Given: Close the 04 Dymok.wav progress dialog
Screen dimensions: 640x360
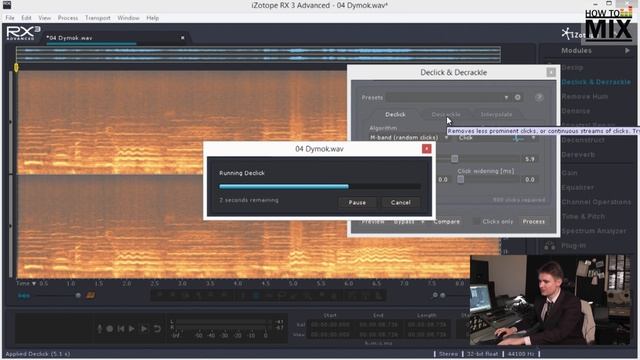Looking at the screenshot, I should click(426, 149).
